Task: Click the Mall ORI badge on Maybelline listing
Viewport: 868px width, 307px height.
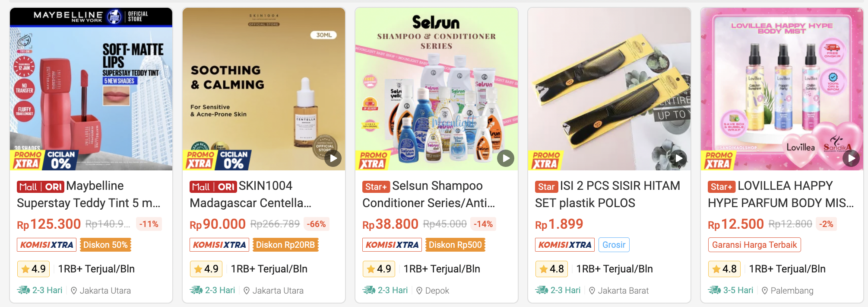Action: [x=41, y=187]
